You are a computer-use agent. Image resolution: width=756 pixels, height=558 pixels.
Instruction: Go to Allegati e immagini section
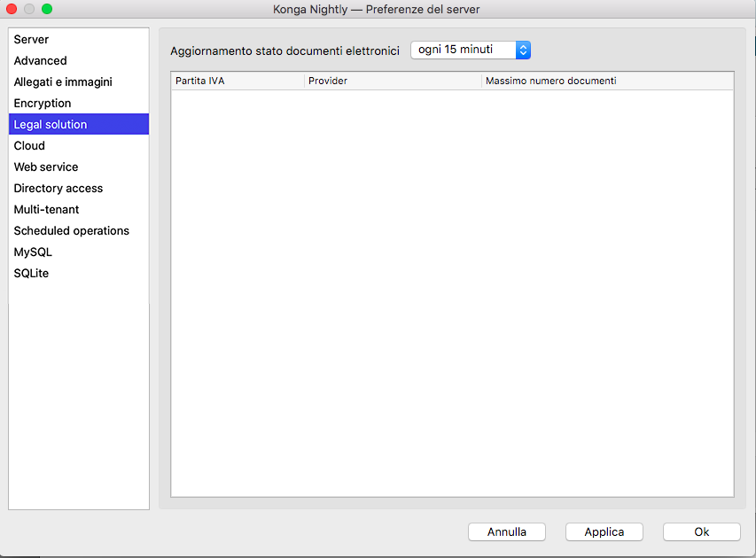click(x=63, y=82)
